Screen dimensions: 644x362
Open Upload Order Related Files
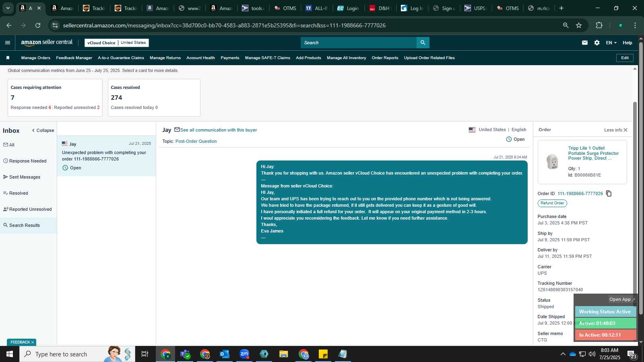tap(429, 58)
